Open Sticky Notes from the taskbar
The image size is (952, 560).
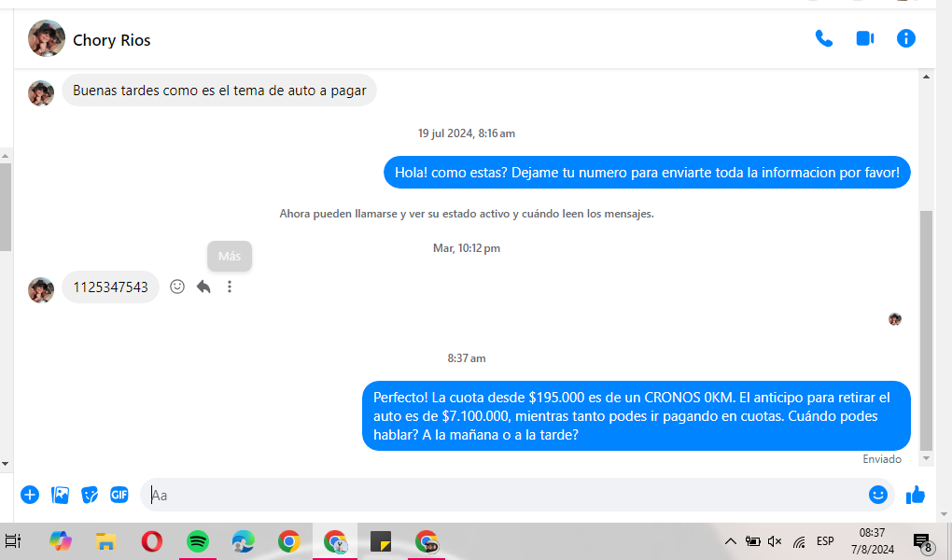(381, 541)
